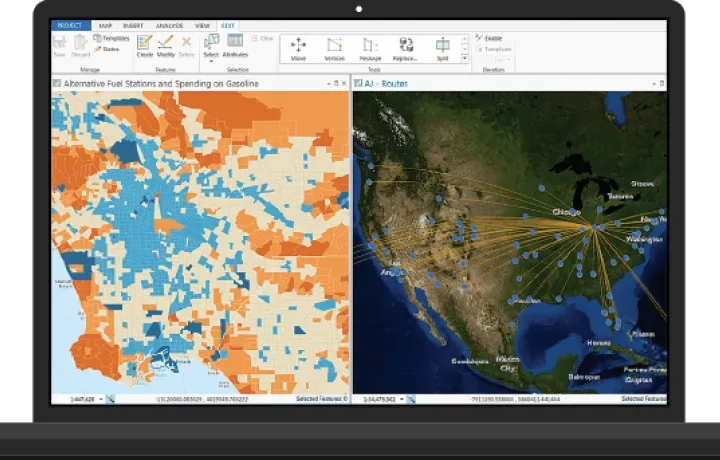Toggle Enable in the Elevation group
The width and height of the screenshot is (720, 460).
pyautogui.click(x=490, y=38)
